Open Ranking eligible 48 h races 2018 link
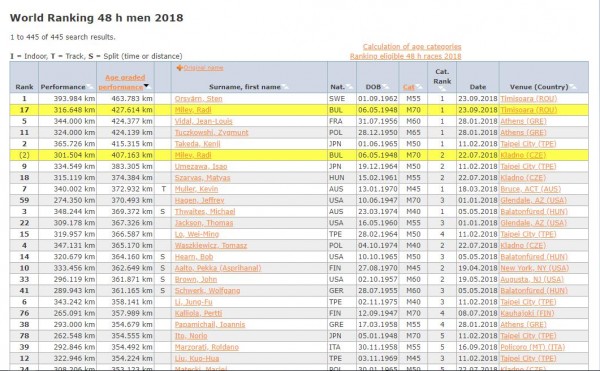Viewport: 600px width, 371px height. tap(405, 56)
